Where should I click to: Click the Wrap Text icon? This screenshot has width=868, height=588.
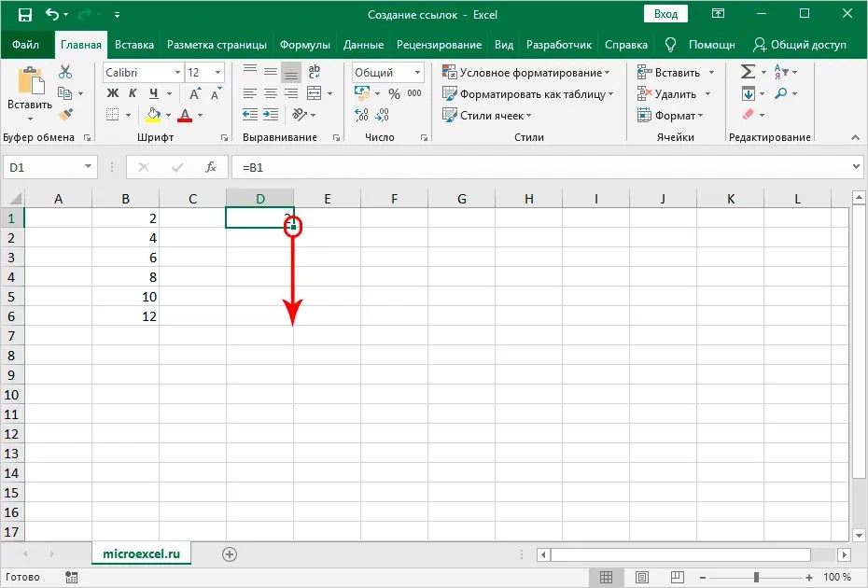click(x=314, y=71)
